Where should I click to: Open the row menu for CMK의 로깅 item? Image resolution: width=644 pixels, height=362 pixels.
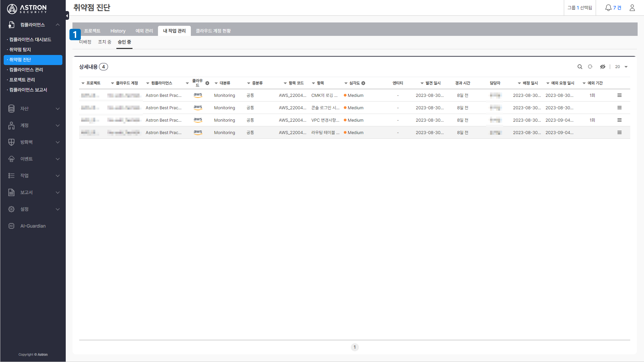pyautogui.click(x=620, y=96)
